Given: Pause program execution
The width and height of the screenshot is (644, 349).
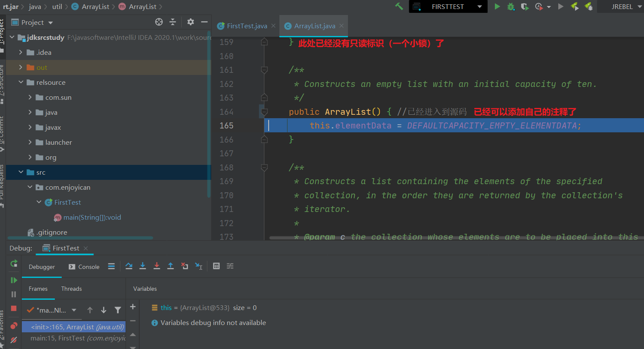Looking at the screenshot, I should point(14,294).
